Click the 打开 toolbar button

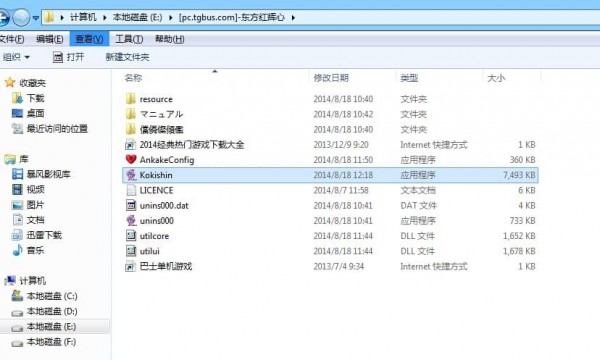(68, 57)
